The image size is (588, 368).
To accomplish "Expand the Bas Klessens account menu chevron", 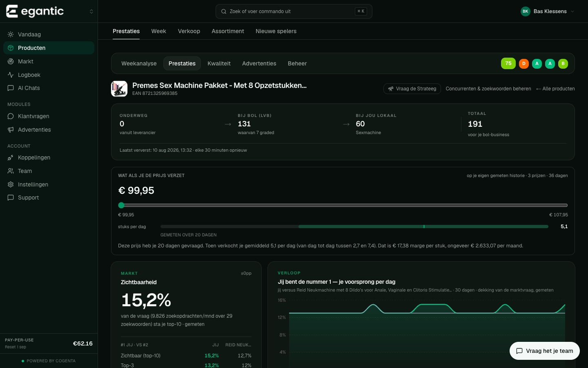I will [572, 11].
